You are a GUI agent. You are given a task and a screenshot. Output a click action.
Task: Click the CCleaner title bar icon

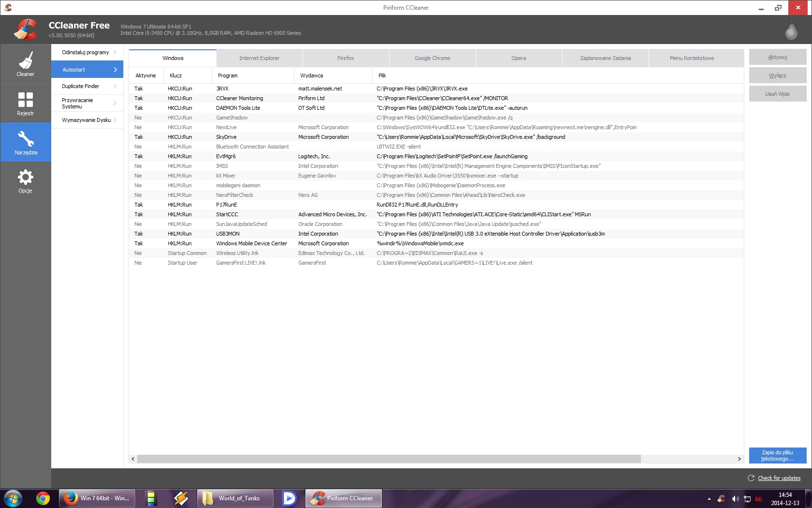[x=8, y=7]
